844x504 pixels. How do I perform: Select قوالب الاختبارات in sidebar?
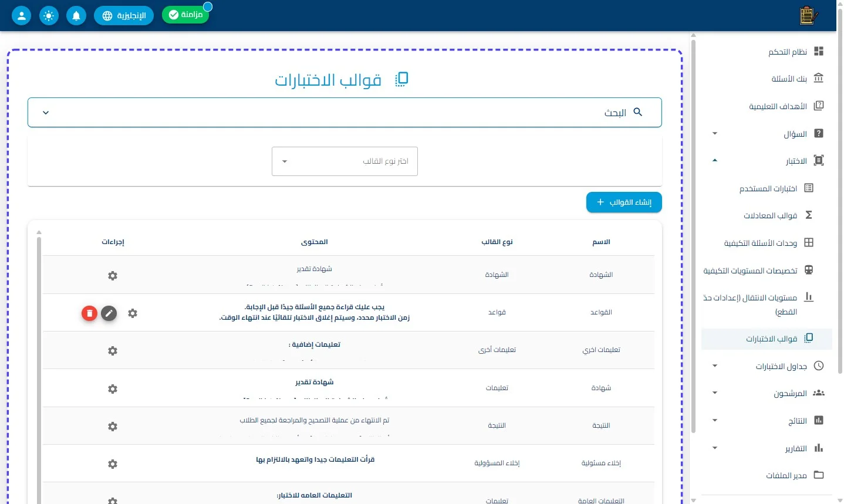coord(767,339)
